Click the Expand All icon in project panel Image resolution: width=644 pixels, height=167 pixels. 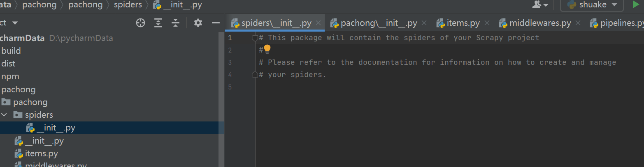pos(158,23)
